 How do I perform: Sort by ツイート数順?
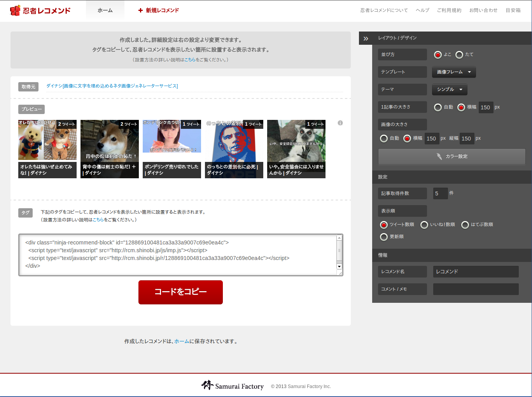[384, 225]
